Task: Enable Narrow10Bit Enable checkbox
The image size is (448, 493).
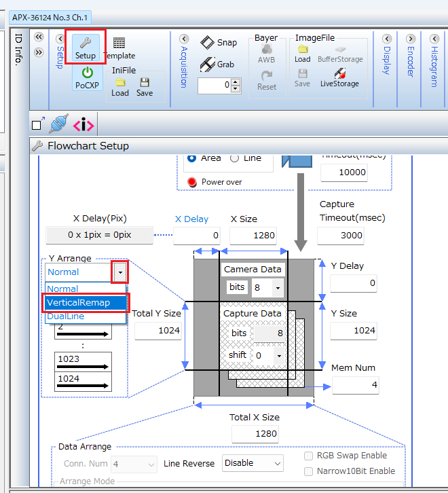Action: point(308,471)
